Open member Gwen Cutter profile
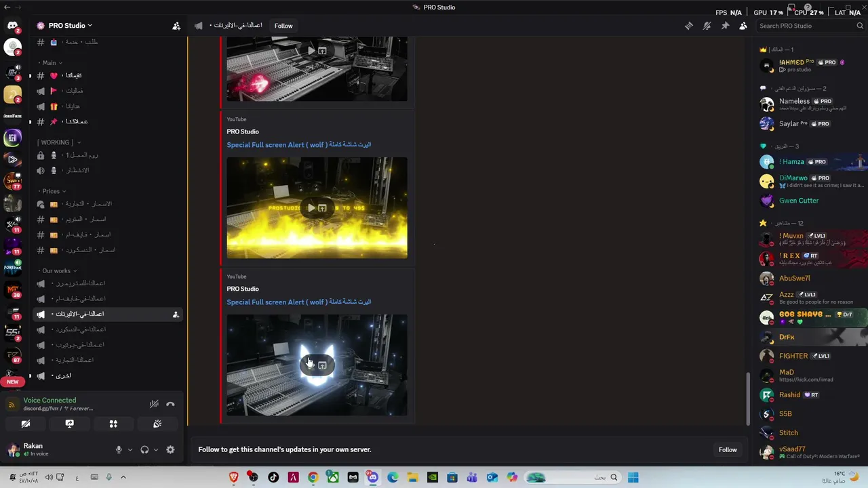868x488 pixels. 811,201
